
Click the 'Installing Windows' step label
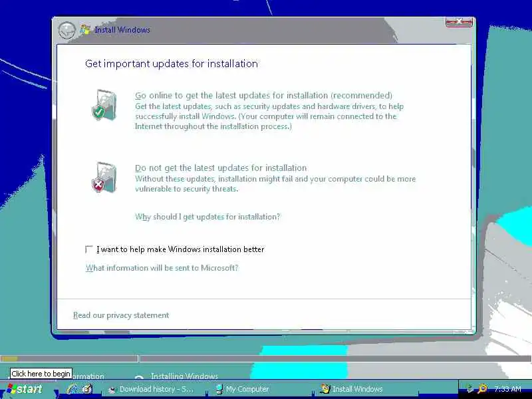tap(184, 376)
